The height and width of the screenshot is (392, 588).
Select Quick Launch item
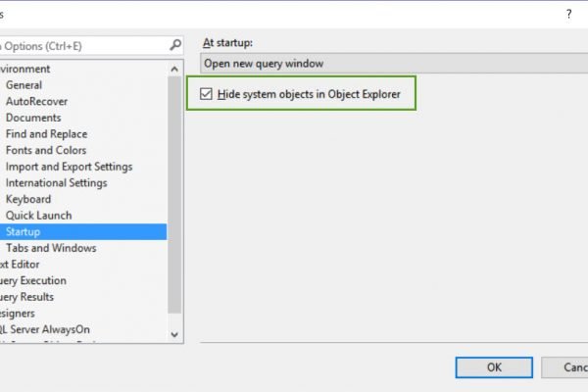pos(38,216)
